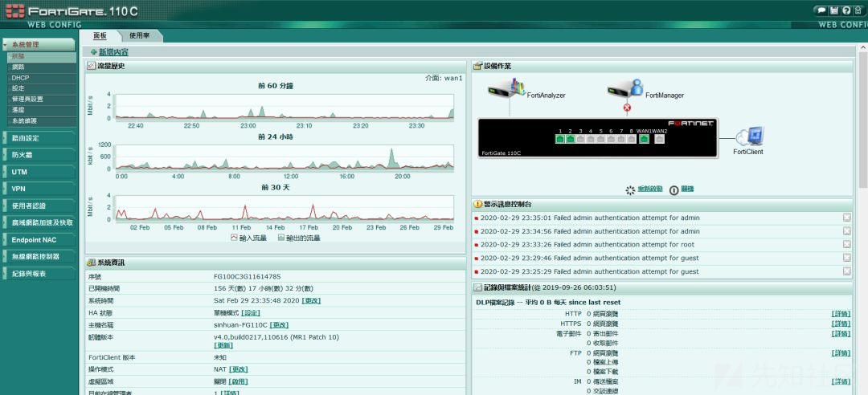Screen dimensions: 868x395
Task: Open the help question mark icon
Action: 845,10
